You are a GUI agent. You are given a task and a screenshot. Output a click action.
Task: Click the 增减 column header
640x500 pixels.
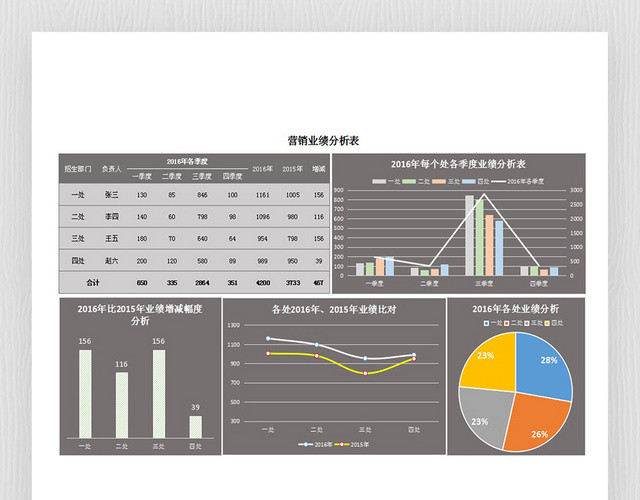319,169
